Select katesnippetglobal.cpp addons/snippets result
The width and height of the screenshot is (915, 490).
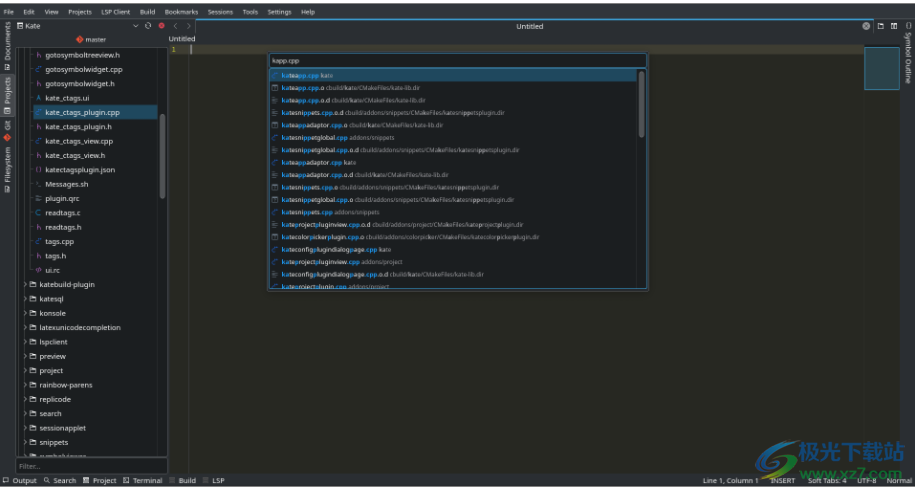453,138
